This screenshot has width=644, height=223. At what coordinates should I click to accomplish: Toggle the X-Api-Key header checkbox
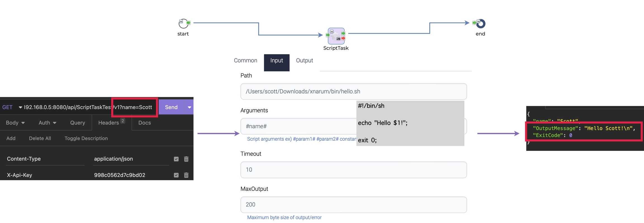click(x=176, y=175)
